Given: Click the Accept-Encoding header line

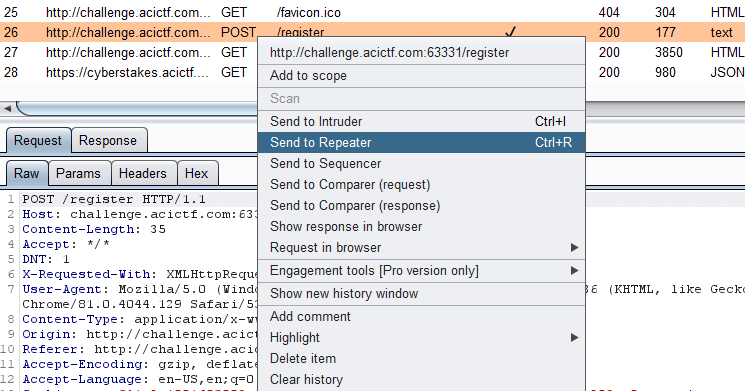Looking at the screenshot, I should coord(140,364).
